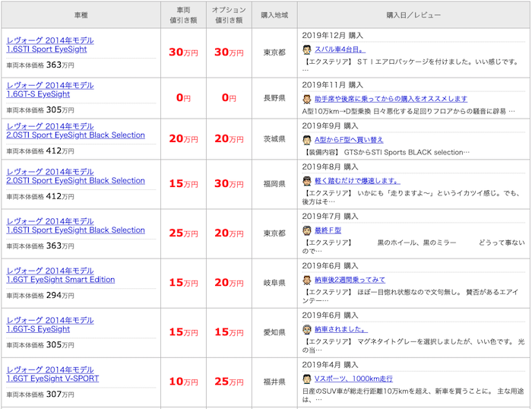Open the review 軽く踏むだけで爆速します。

(357, 181)
